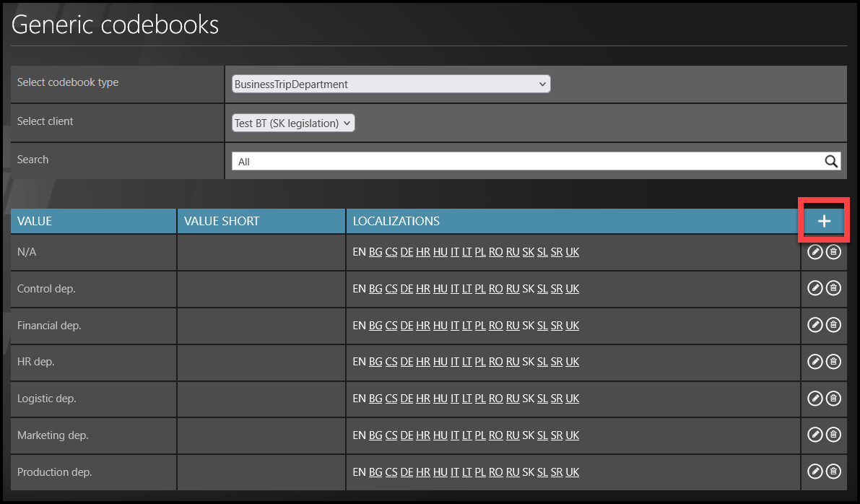Viewport: 860px width, 504px height.
Task: Delete the Control dep. row
Action: click(833, 289)
